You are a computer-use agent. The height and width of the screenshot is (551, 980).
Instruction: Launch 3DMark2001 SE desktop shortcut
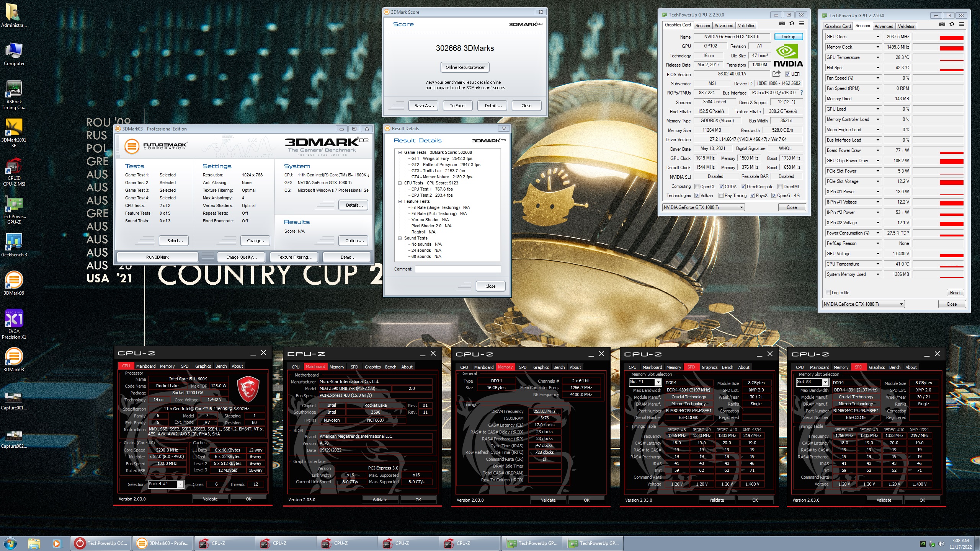click(x=14, y=133)
